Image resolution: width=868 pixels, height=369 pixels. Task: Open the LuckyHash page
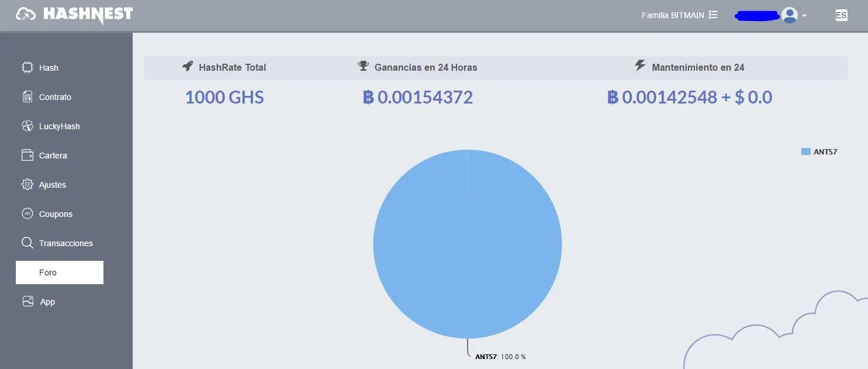pos(60,126)
